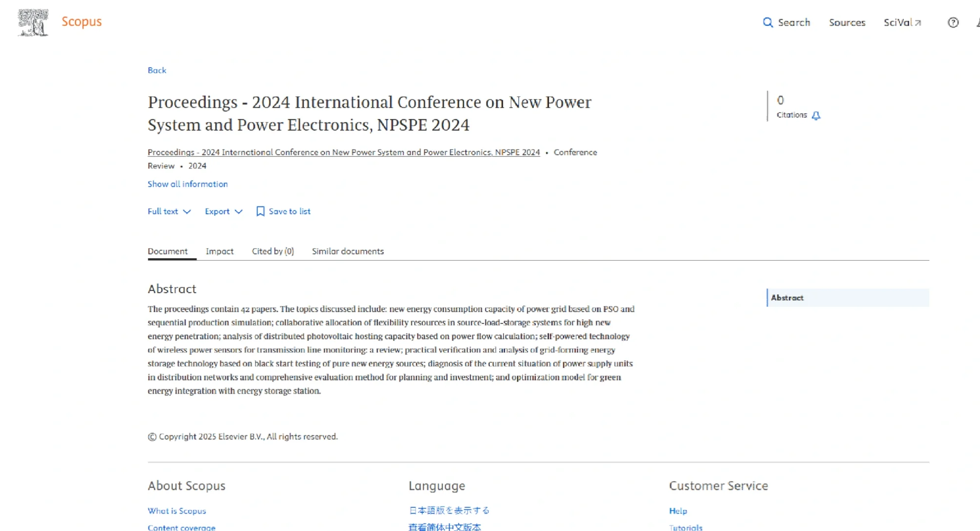Switch to the Impact tab
The width and height of the screenshot is (980, 531).
(x=220, y=251)
